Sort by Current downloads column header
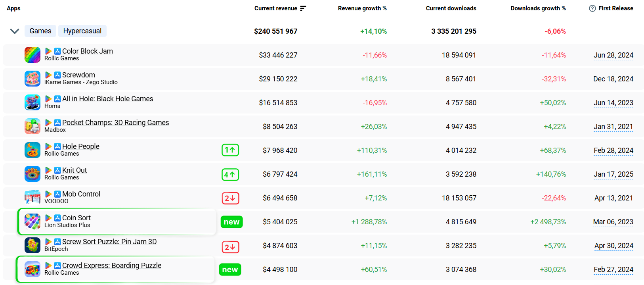The width and height of the screenshot is (644, 285). tap(451, 8)
